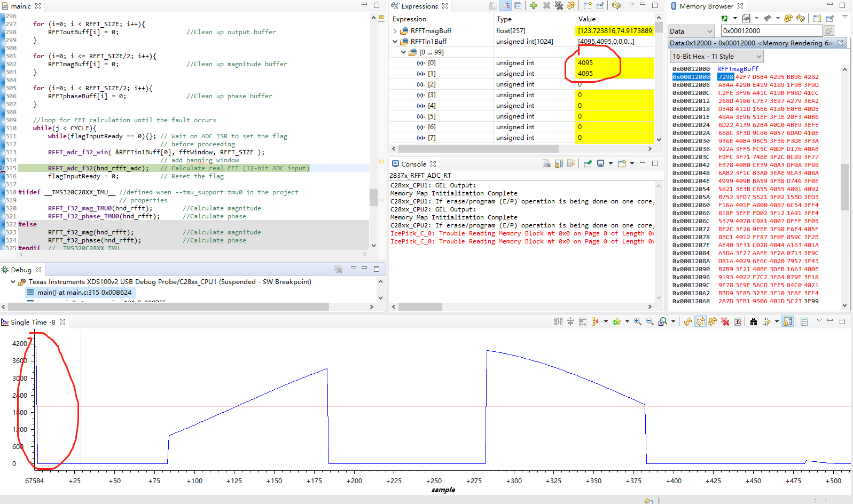Click red X icon in graph toolbar
Viewport: 853px width, 504px height.
coord(725,321)
